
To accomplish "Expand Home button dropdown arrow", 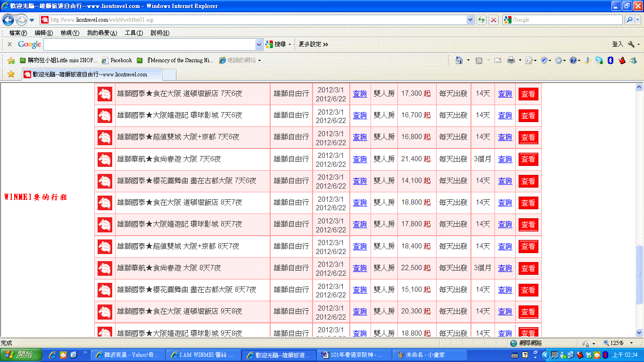I will click(x=468, y=60).
